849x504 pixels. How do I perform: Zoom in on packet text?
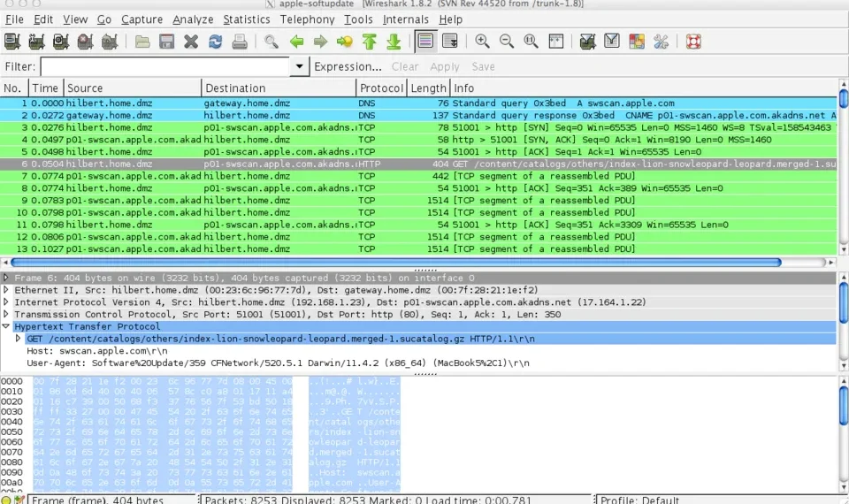482,42
